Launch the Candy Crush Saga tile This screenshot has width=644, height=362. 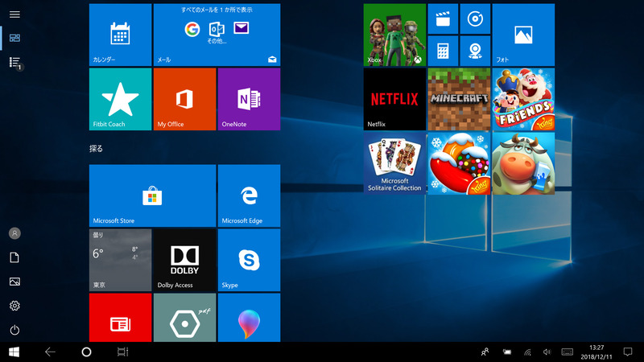tap(459, 163)
